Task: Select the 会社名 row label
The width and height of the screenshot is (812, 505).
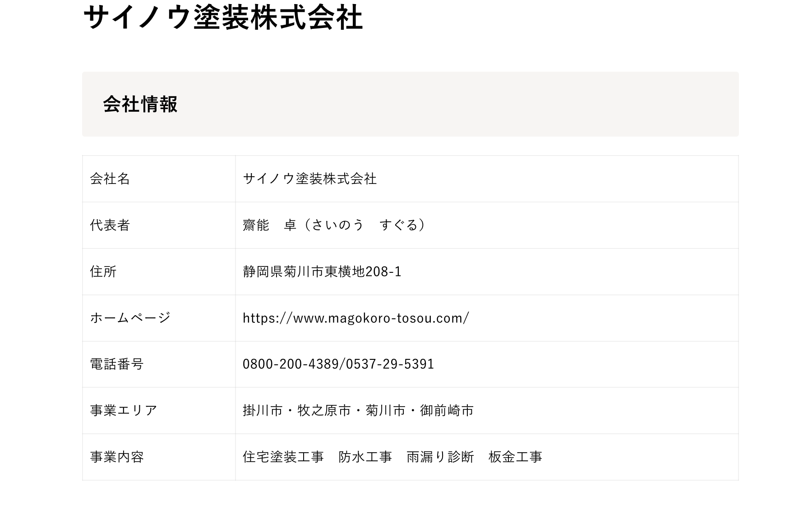Action: 110,179
